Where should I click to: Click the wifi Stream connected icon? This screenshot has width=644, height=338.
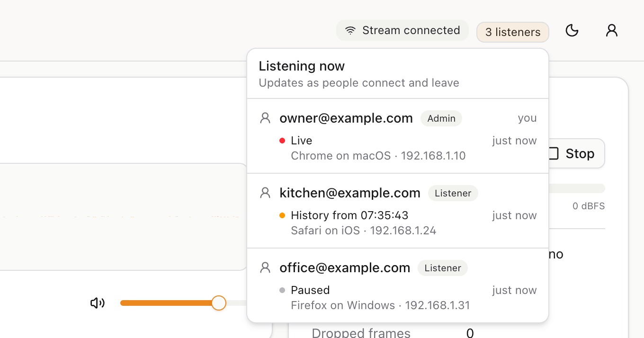(350, 31)
